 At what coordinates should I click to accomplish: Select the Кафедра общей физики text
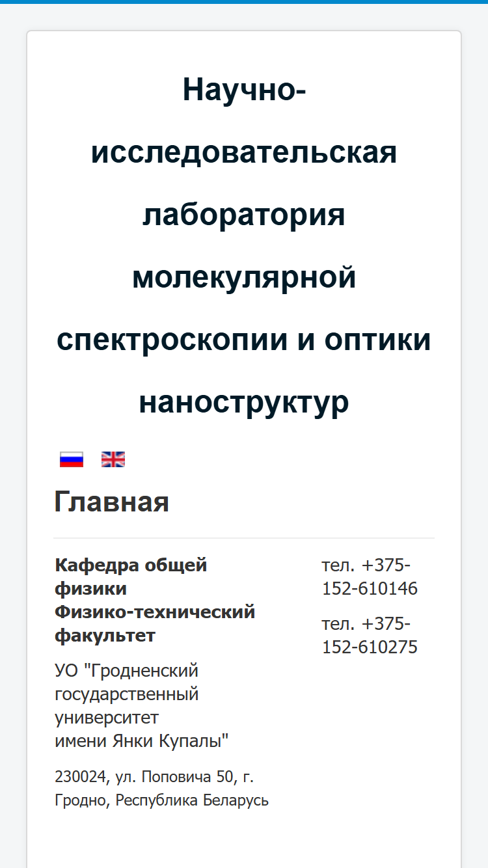click(131, 576)
